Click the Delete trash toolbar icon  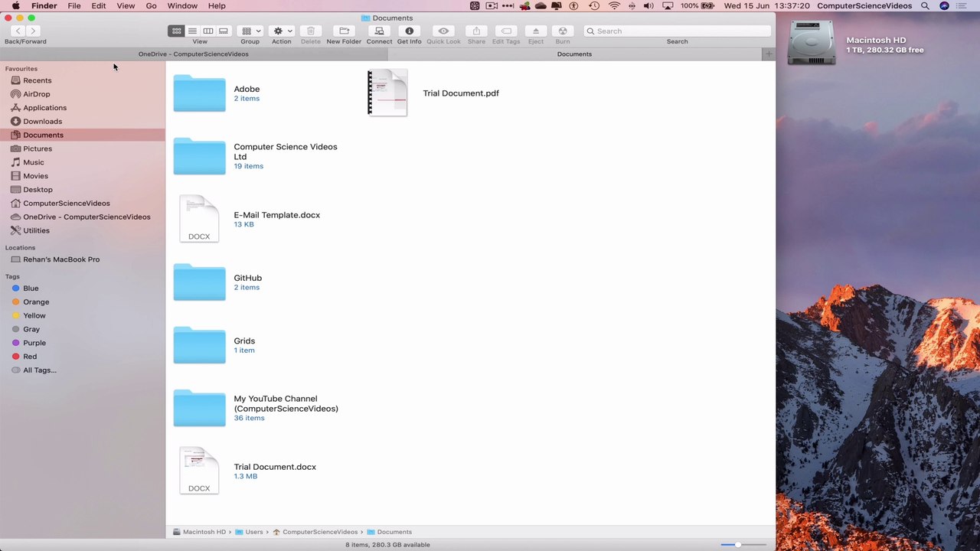[311, 31]
